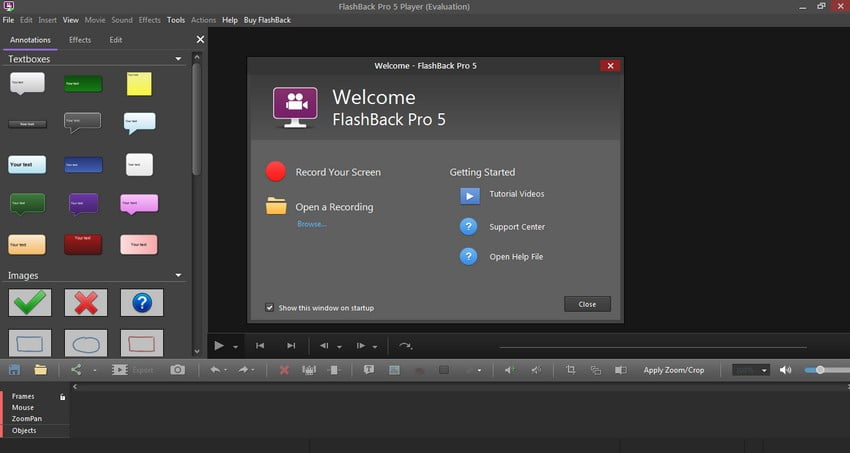The width and height of the screenshot is (850, 453).
Task: Click the red X delete icon in toolbar
Action: [284, 370]
